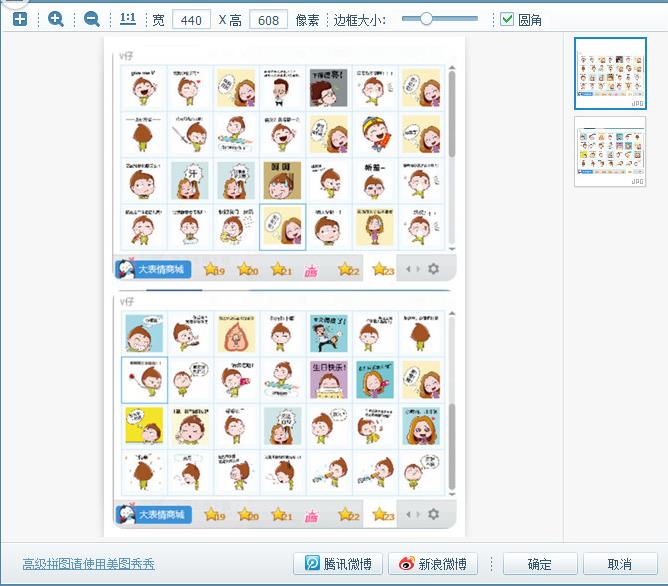Open the 高级拼图请使用美图秀秀 link

[89, 564]
